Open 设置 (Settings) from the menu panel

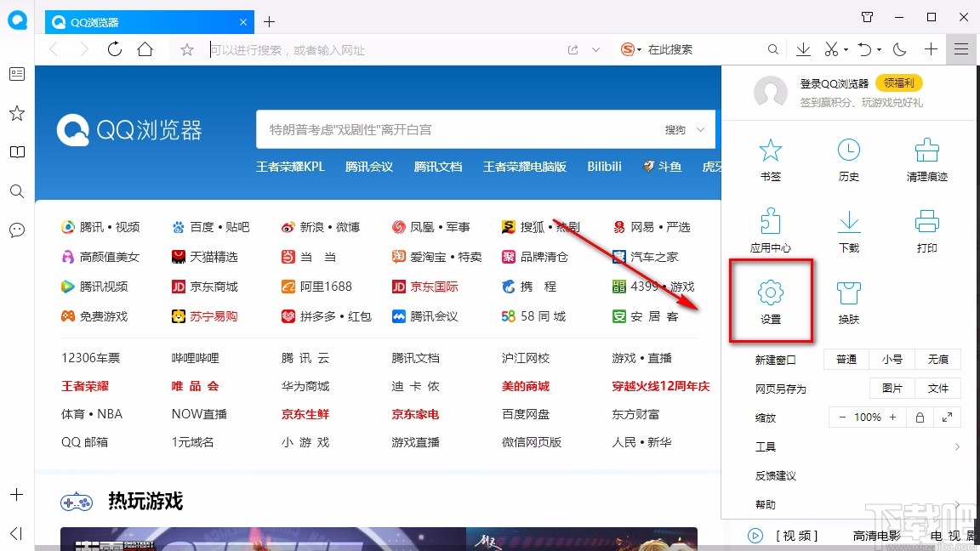(x=770, y=299)
